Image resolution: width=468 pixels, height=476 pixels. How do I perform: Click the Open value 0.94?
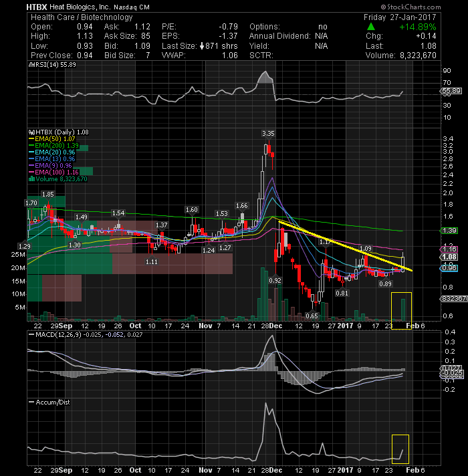pyautogui.click(x=85, y=27)
